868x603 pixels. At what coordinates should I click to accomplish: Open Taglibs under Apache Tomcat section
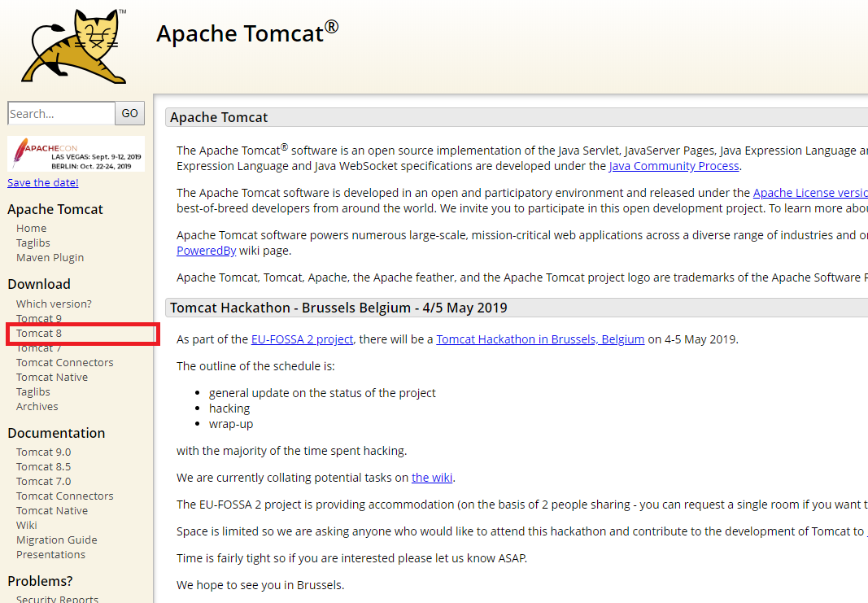[x=33, y=243]
